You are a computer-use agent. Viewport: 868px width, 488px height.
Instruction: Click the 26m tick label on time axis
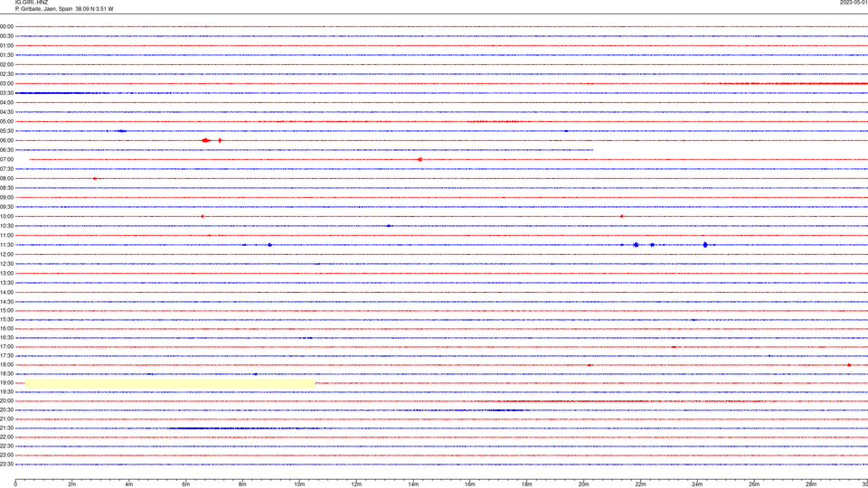754,484
